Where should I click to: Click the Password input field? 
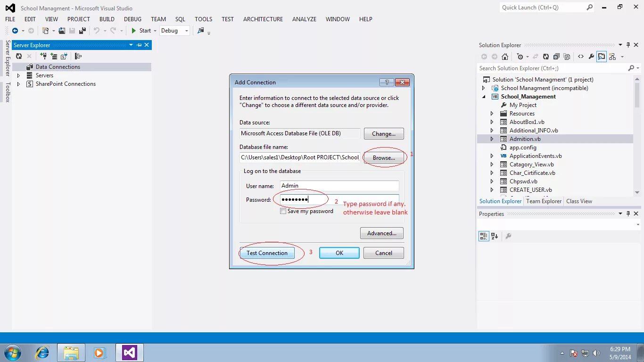pos(339,199)
